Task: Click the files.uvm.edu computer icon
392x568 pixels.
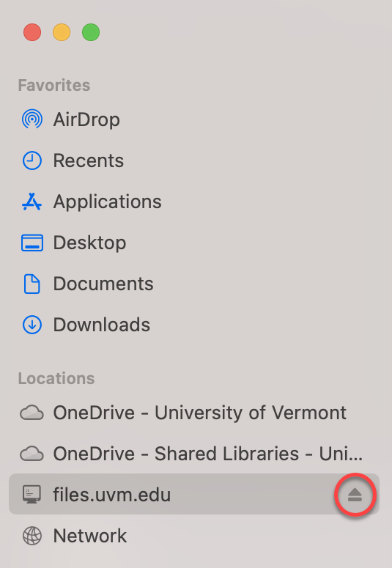Action: (32, 495)
